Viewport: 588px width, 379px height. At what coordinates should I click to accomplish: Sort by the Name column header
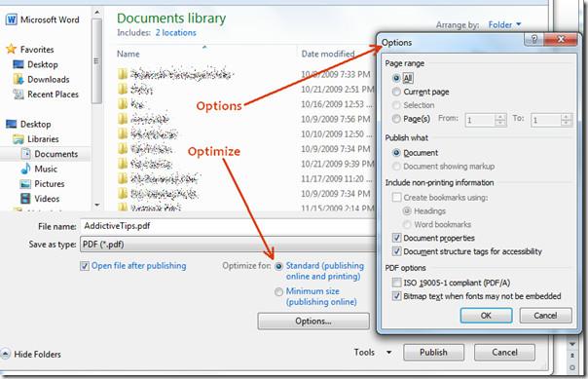click(x=129, y=54)
